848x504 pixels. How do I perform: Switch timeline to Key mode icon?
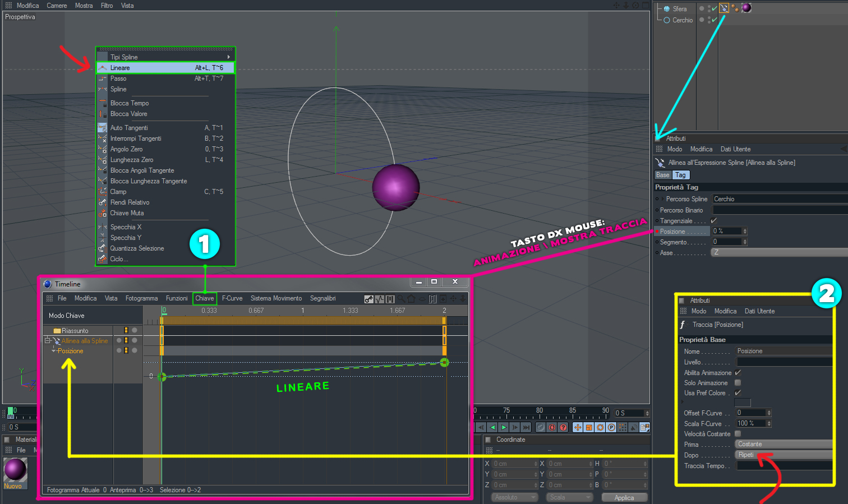[x=368, y=299]
